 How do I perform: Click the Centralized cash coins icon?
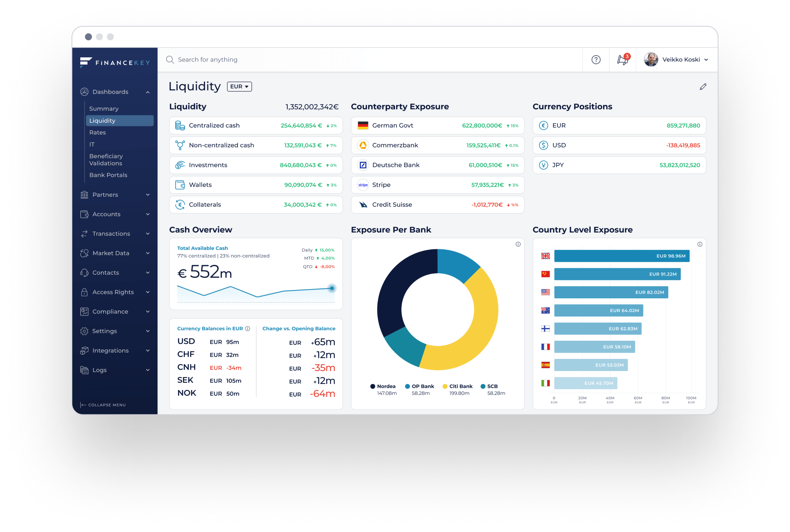click(x=180, y=126)
